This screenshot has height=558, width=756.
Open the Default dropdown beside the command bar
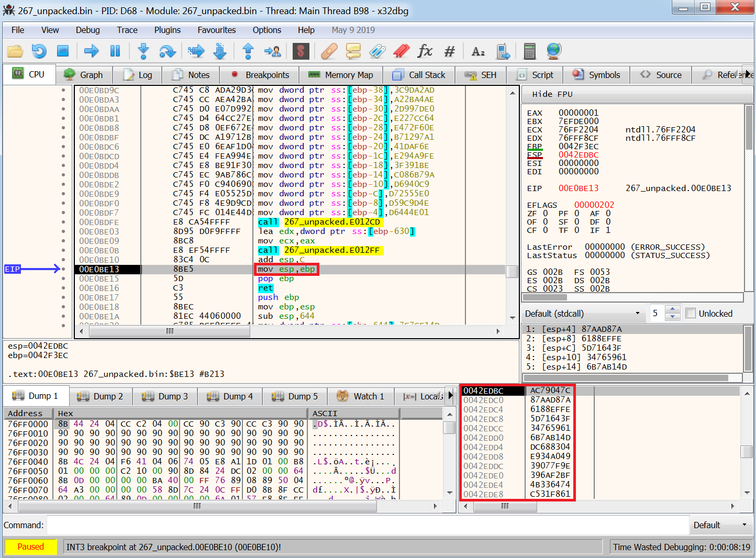tap(720, 525)
